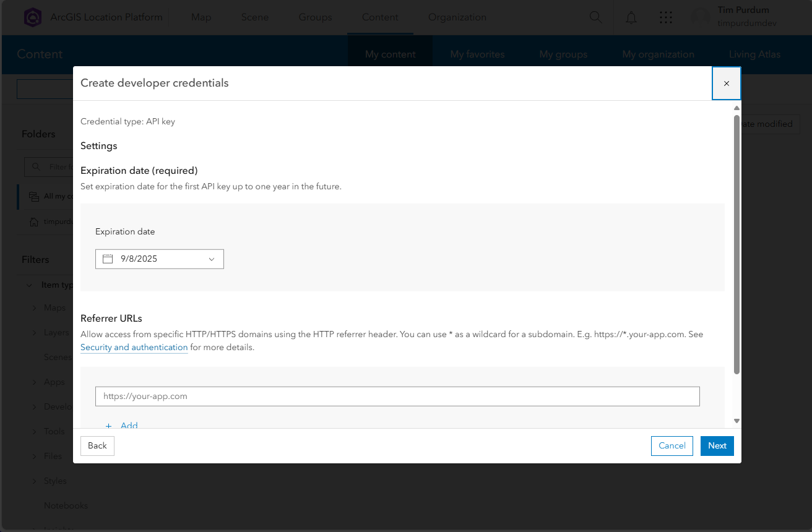Click the Next button

[717, 445]
